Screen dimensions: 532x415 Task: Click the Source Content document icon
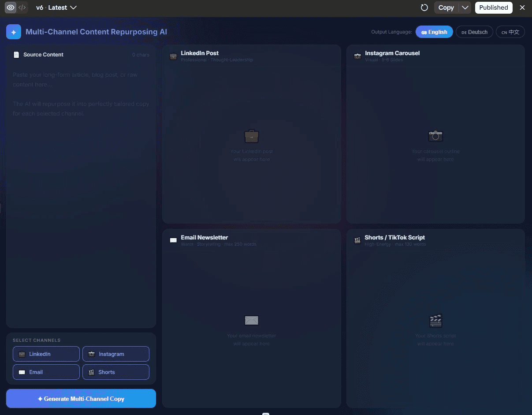point(16,55)
